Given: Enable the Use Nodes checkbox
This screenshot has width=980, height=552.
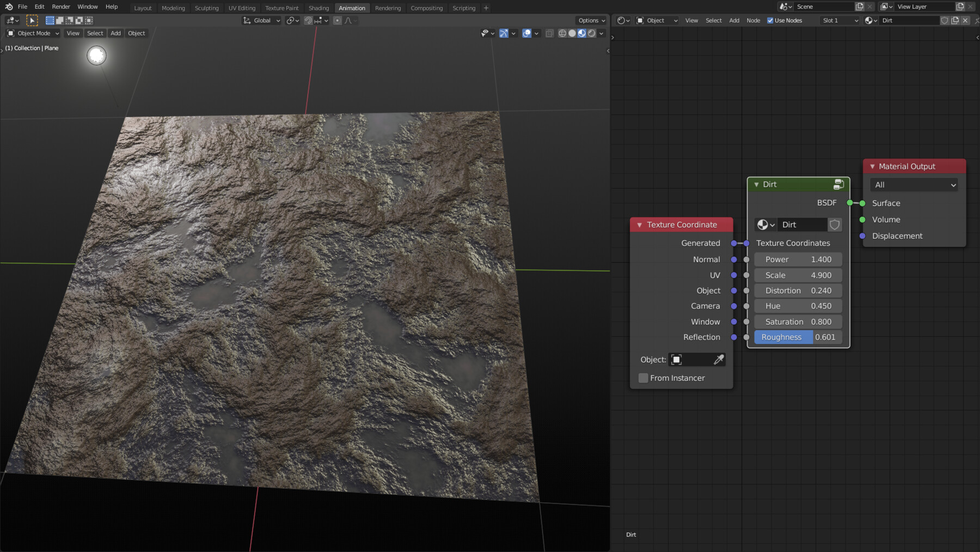Looking at the screenshot, I should [x=771, y=20].
